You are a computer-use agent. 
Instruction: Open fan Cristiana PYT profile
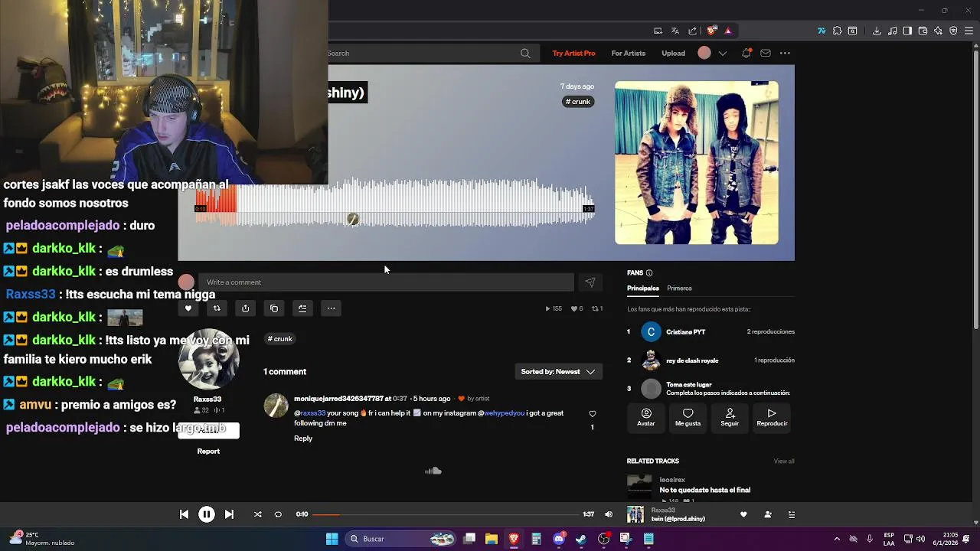pyautogui.click(x=685, y=332)
